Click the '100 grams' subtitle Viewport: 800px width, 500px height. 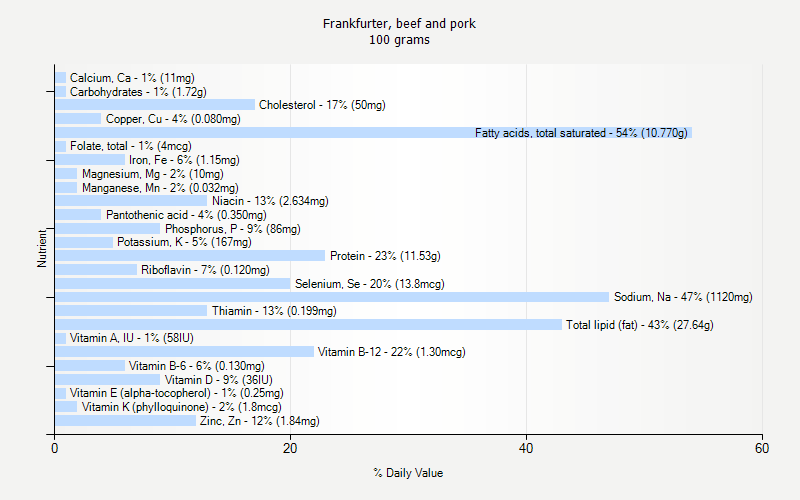[399, 40]
